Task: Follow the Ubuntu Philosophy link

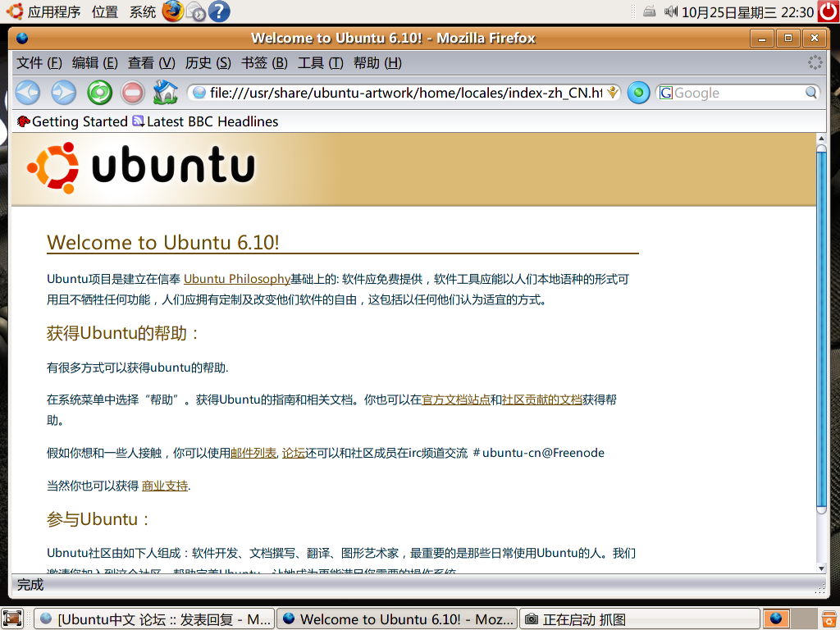Action: coord(237,279)
